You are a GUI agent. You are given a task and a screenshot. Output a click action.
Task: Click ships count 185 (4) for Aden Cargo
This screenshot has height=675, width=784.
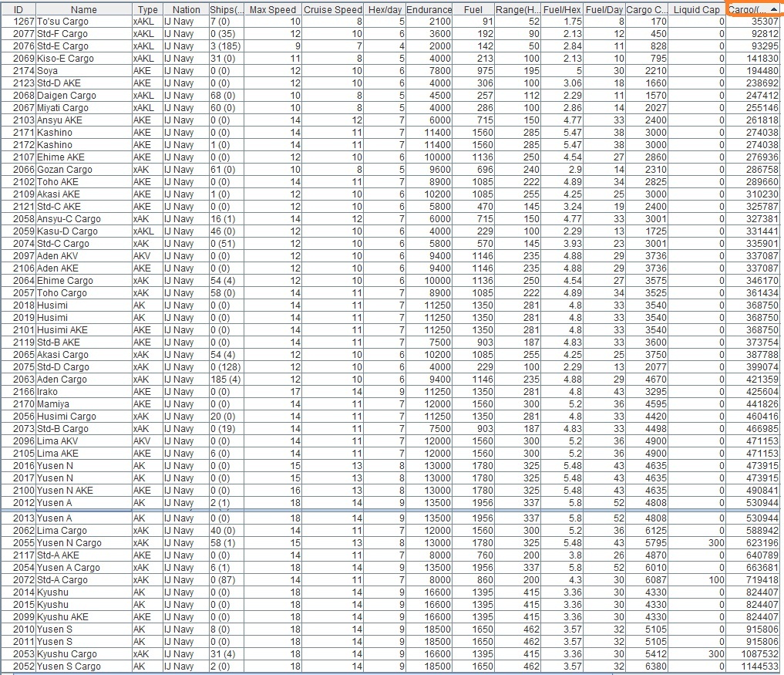pos(227,380)
